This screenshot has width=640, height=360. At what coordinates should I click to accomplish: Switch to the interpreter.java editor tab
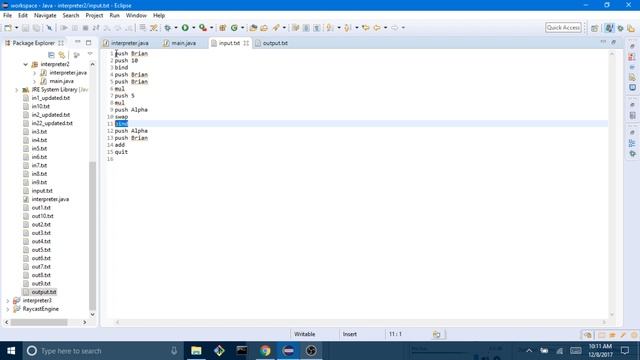point(126,43)
